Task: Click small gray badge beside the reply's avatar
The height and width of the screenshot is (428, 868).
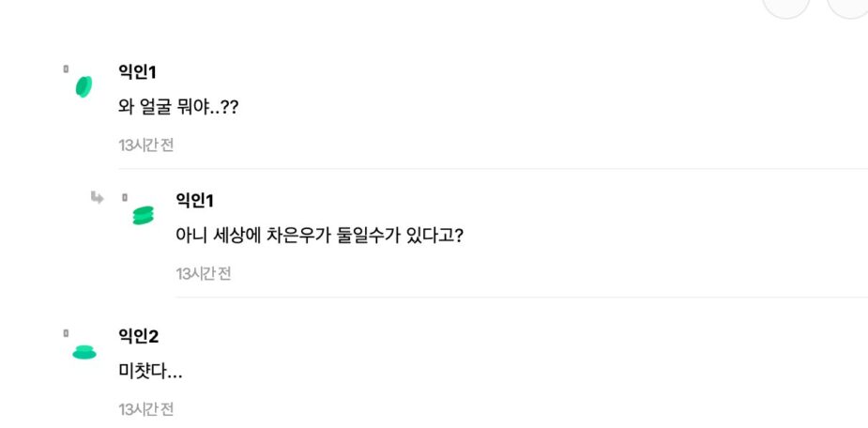Action: 125,197
